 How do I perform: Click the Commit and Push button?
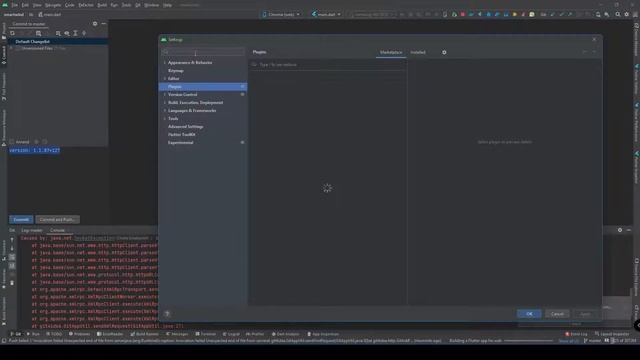pos(57,220)
